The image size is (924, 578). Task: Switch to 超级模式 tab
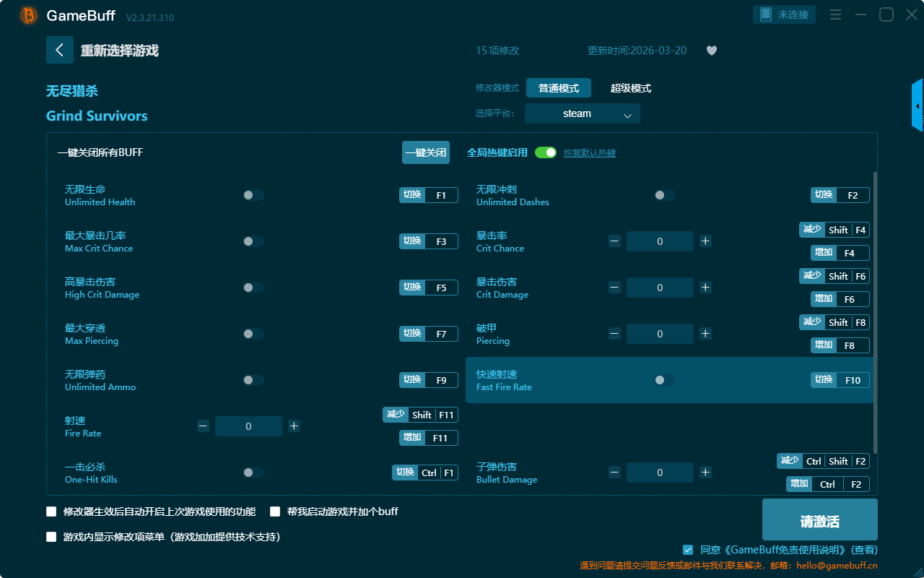click(x=630, y=88)
